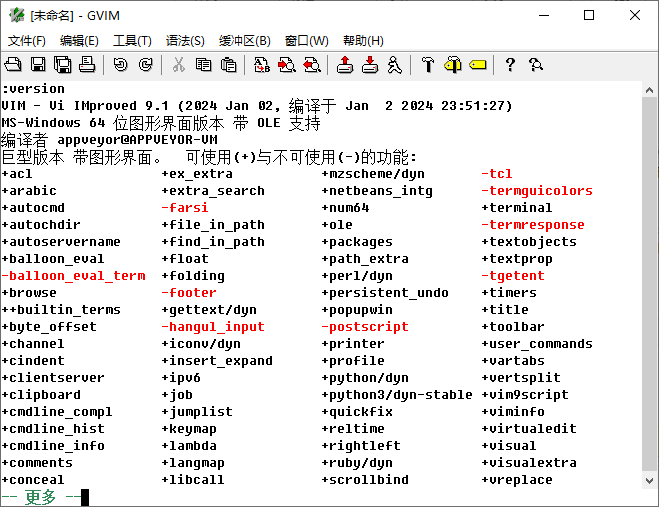Click the Save all files icon
This screenshot has height=507, width=659.
(x=62, y=65)
